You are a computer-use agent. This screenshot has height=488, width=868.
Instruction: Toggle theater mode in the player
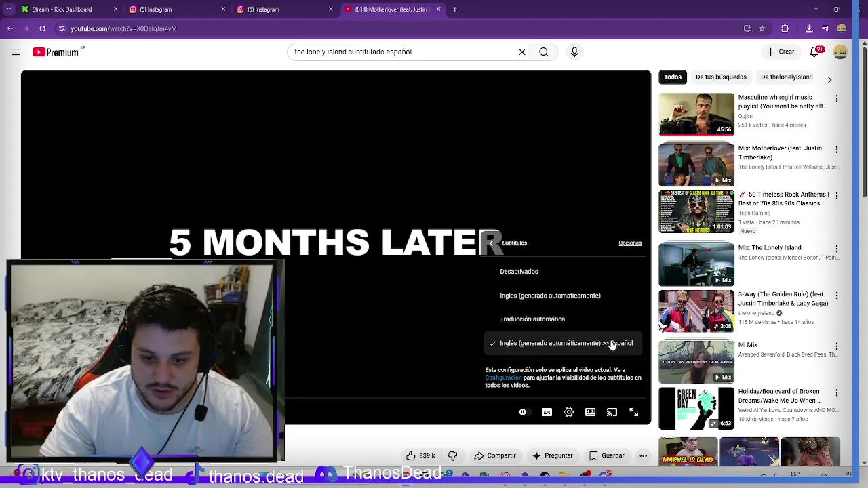pos(590,412)
